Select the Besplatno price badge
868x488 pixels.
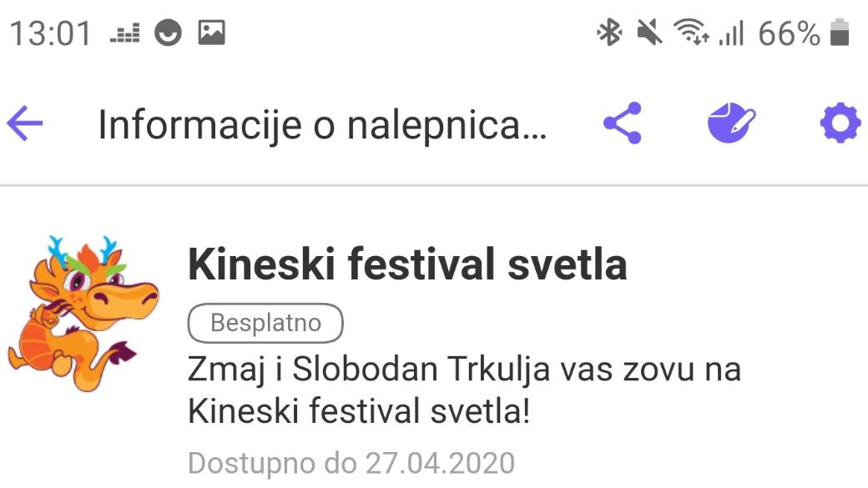coord(265,323)
